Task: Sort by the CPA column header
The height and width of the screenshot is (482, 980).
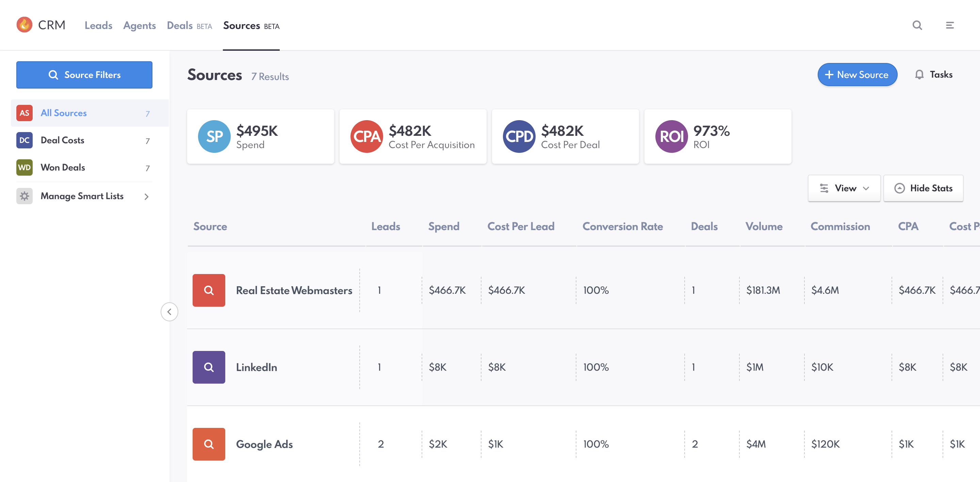Action: [908, 226]
